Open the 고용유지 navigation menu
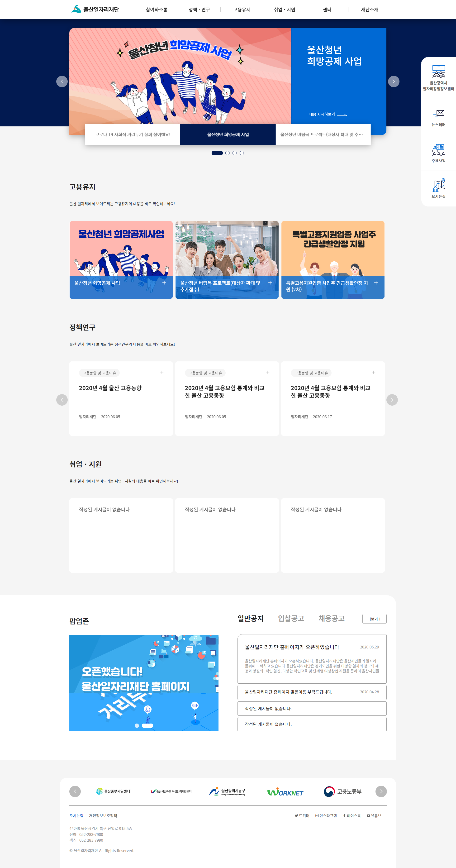This screenshot has width=456, height=868. click(242, 10)
